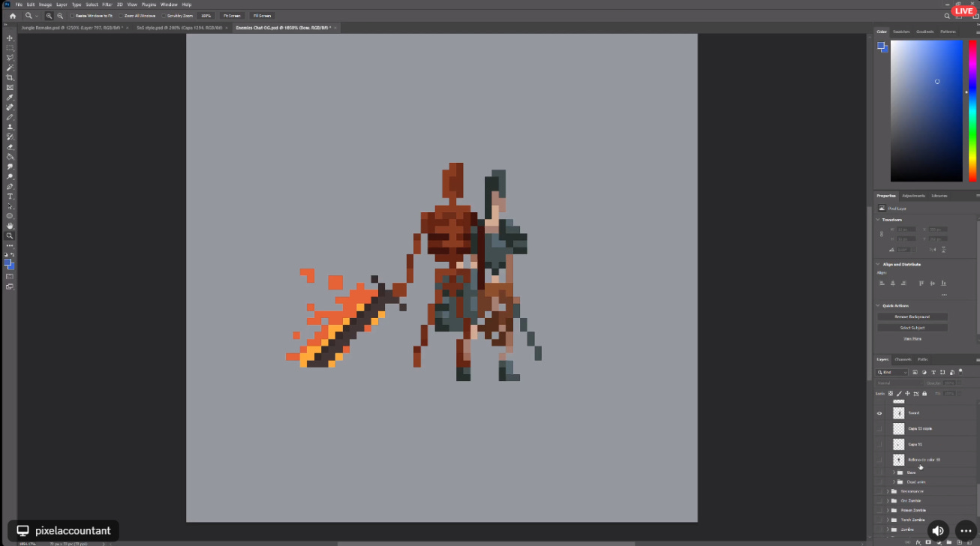Open the Layer menu
The width and height of the screenshot is (980, 546).
point(62,4)
